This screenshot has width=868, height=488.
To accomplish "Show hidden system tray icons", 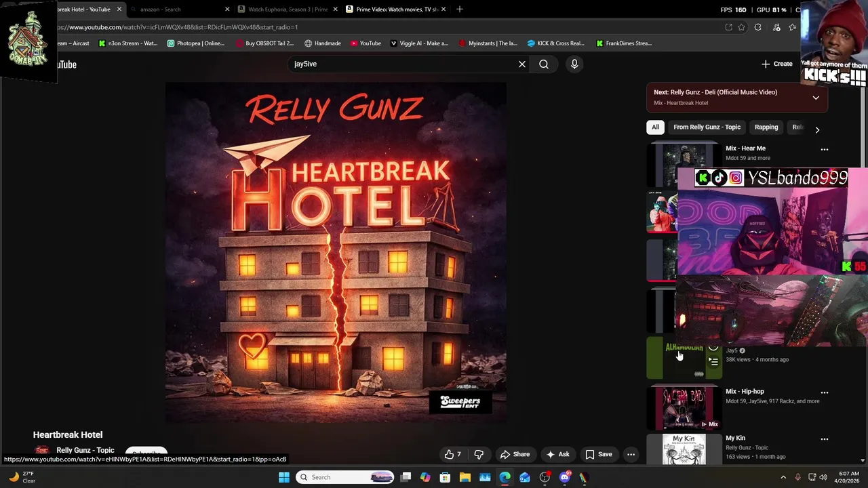I will [783, 477].
